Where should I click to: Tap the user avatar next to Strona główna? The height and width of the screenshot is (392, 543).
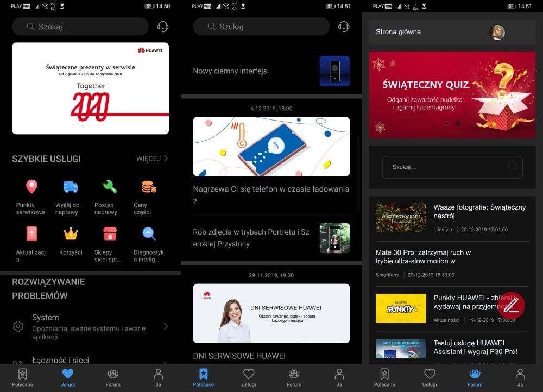coord(497,32)
